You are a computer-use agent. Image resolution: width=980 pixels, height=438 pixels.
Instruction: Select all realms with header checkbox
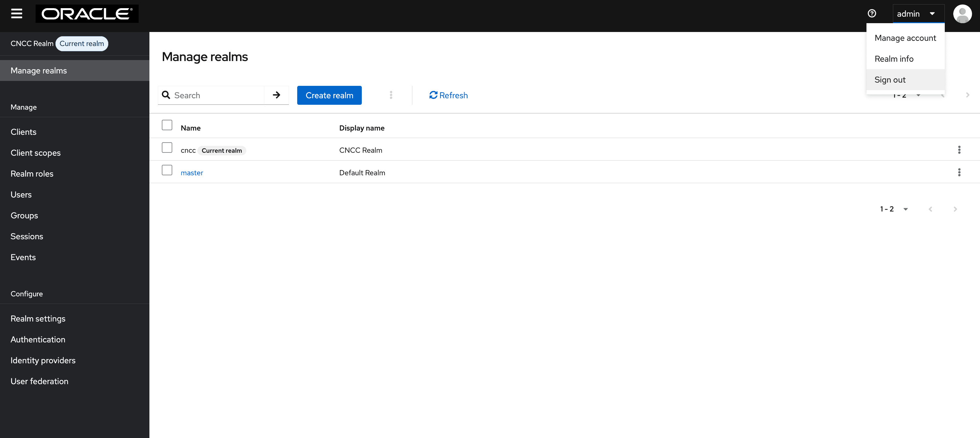167,125
